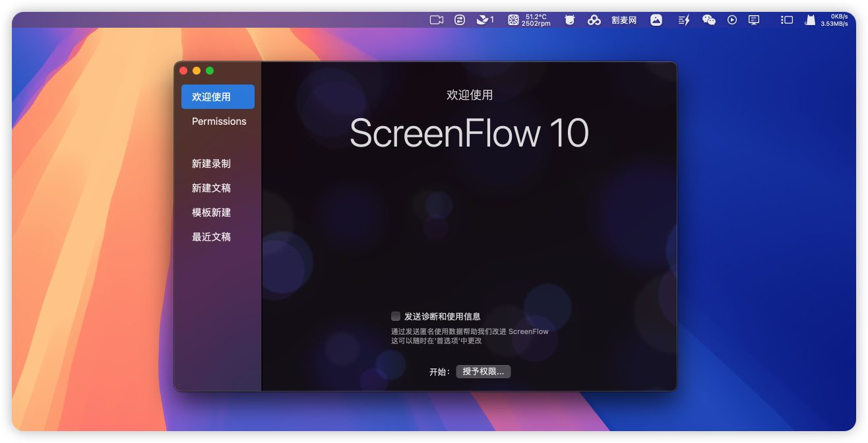Click the play circle icon in menu bar
868x443 pixels.
click(x=731, y=20)
